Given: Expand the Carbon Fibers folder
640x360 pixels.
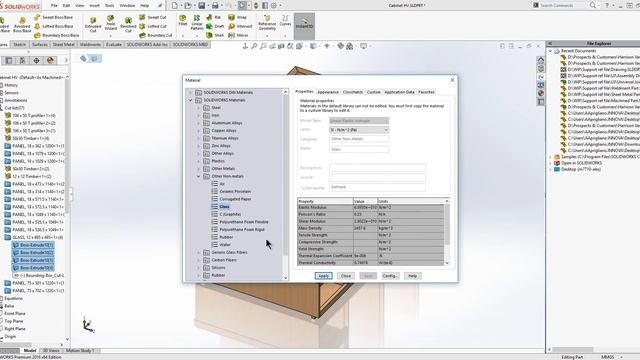Looking at the screenshot, I should pyautogui.click(x=199, y=260).
